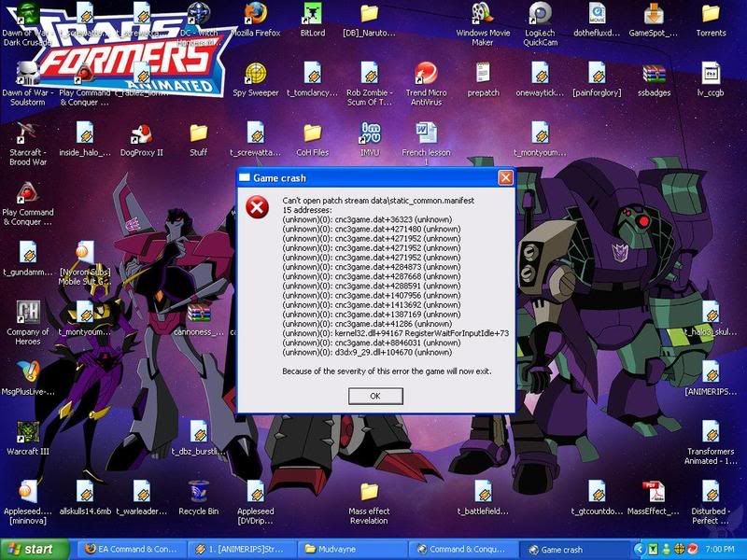Launch Company of Heroes shortcut
This screenshot has height=560, width=747.
coord(28,313)
